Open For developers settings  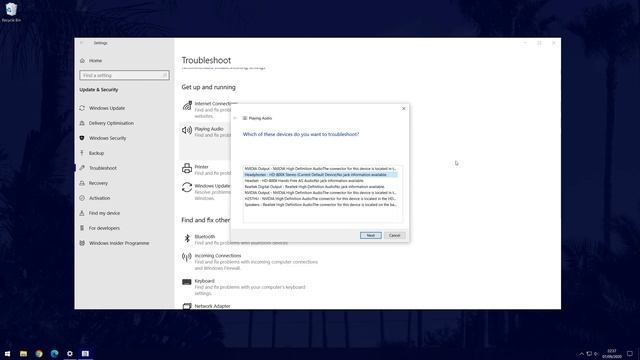click(x=104, y=228)
